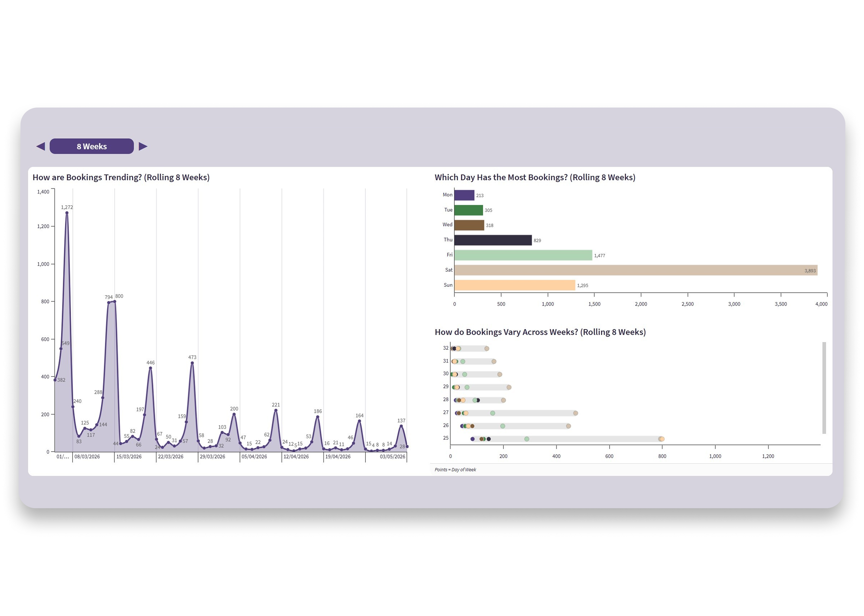Select the Mon bar showing 213
Screen dimensions: 864x616
pyautogui.click(x=464, y=195)
